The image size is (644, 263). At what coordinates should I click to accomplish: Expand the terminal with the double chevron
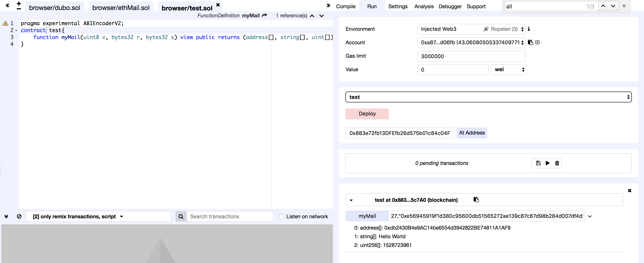pos(7,216)
